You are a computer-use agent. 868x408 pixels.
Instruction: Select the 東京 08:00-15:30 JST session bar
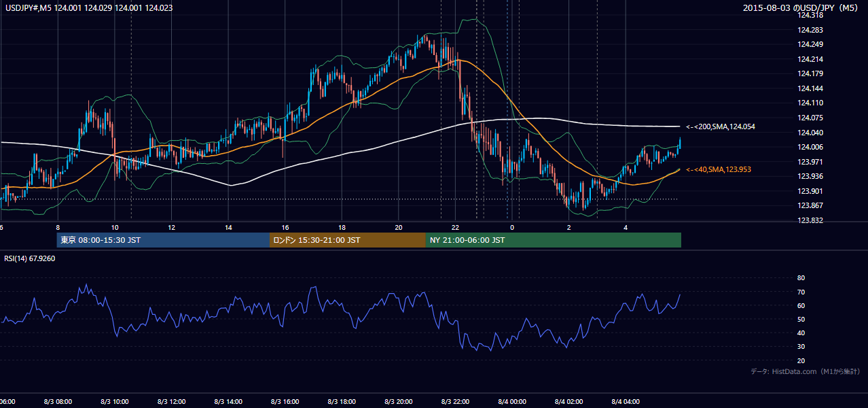pos(163,240)
